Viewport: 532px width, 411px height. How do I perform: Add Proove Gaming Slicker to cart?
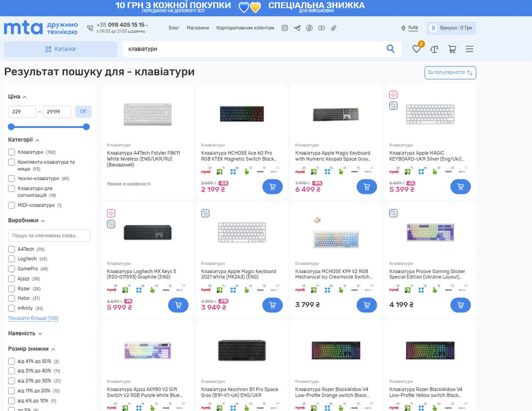(x=460, y=305)
